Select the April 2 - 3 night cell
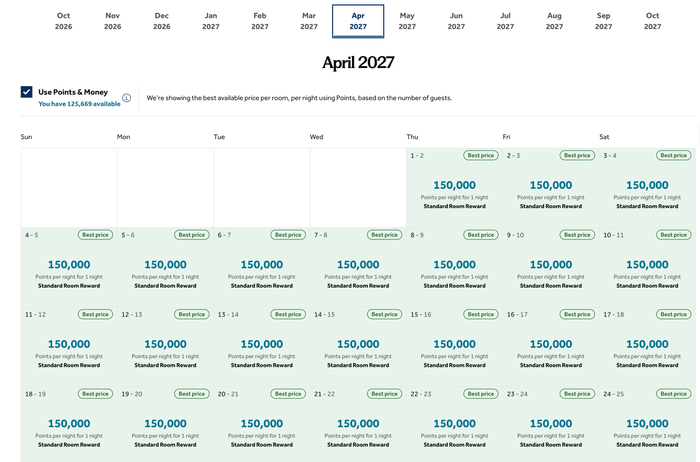The width and height of the screenshot is (700, 462). coord(551,187)
